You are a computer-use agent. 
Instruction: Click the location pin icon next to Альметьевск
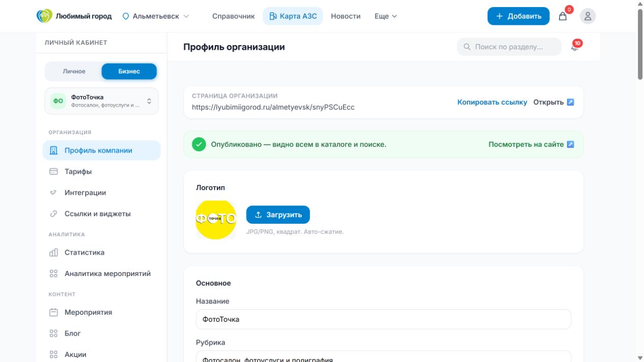(x=126, y=16)
